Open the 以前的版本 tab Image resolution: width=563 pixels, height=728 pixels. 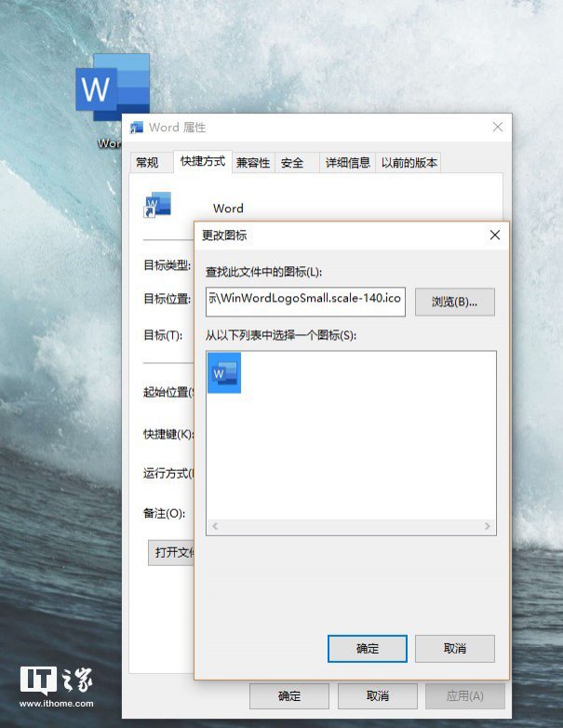[x=409, y=163]
